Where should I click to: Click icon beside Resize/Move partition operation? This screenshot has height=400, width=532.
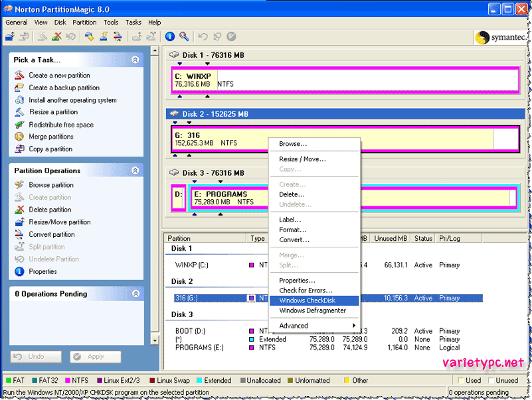(x=19, y=222)
